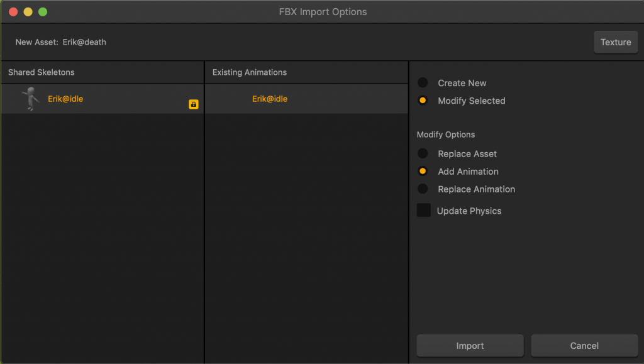Viewport: 644px width, 364px height.
Task: Select Erik@idle in Shared Skeletons list
Action: point(103,99)
